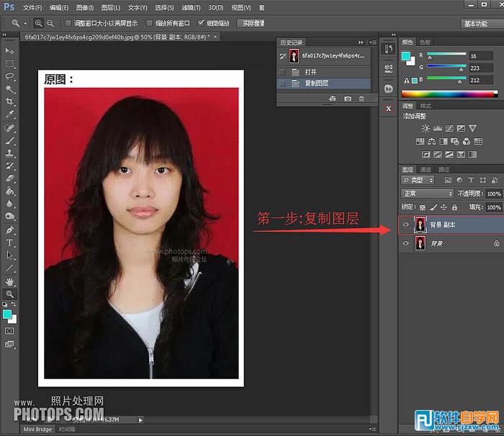
Task: Select the Pen tool
Action: click(x=10, y=230)
